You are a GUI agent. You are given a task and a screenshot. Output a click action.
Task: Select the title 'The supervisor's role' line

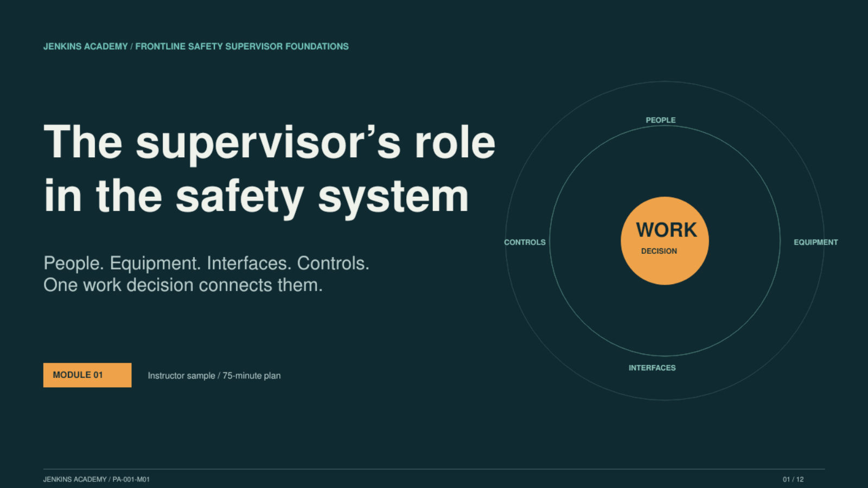pyautogui.click(x=270, y=142)
